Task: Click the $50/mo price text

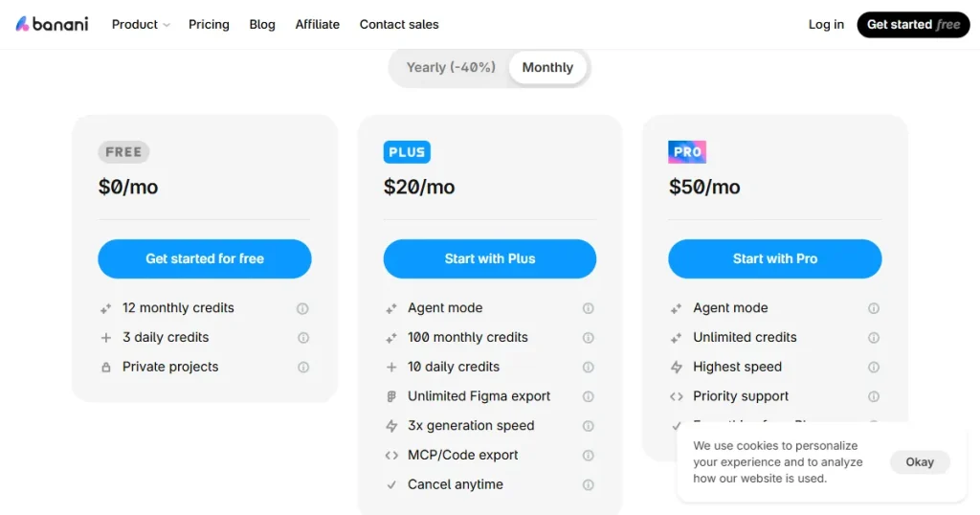Action: (x=704, y=187)
